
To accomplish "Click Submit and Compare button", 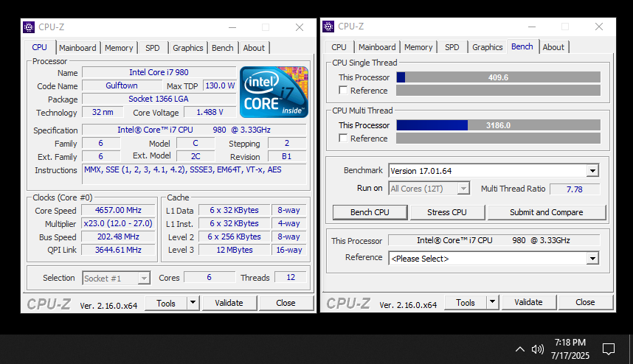I will pyautogui.click(x=547, y=212).
